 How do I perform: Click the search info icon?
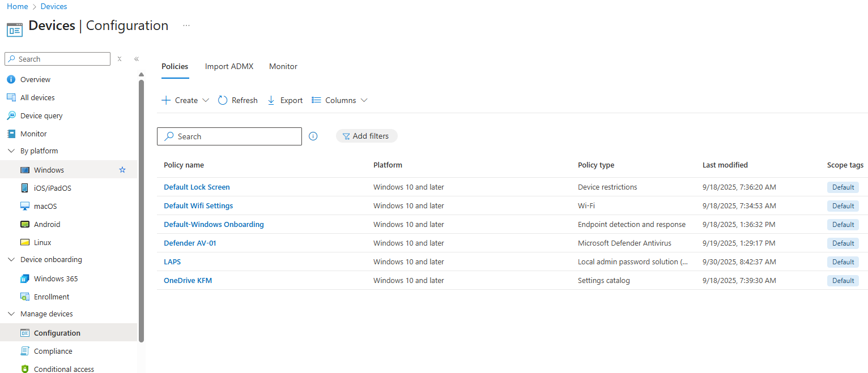coord(313,136)
